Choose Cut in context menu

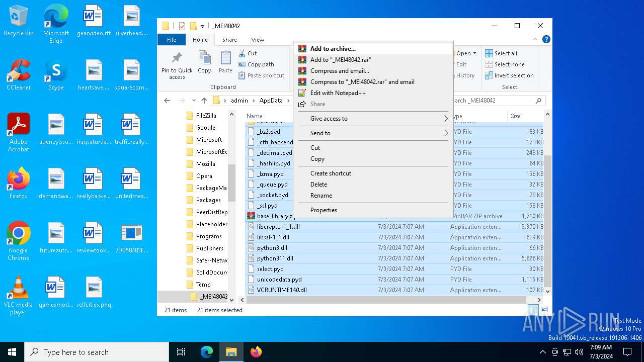tap(373, 148)
